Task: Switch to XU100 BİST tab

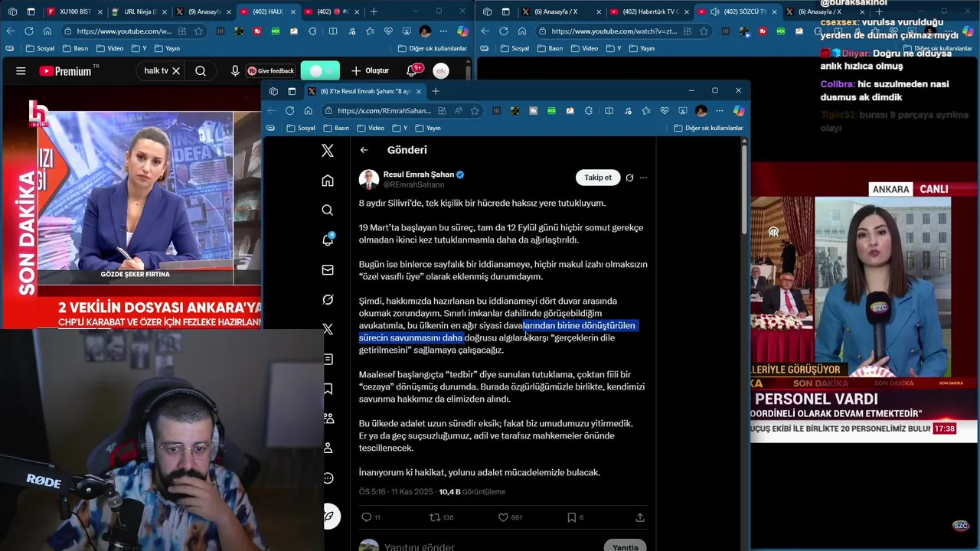Action: (x=73, y=11)
